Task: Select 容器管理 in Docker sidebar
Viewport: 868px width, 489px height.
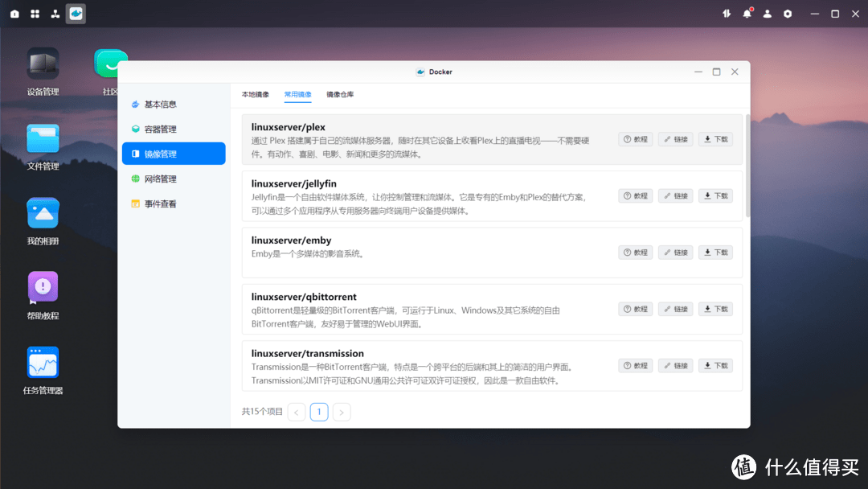Action: (x=174, y=129)
